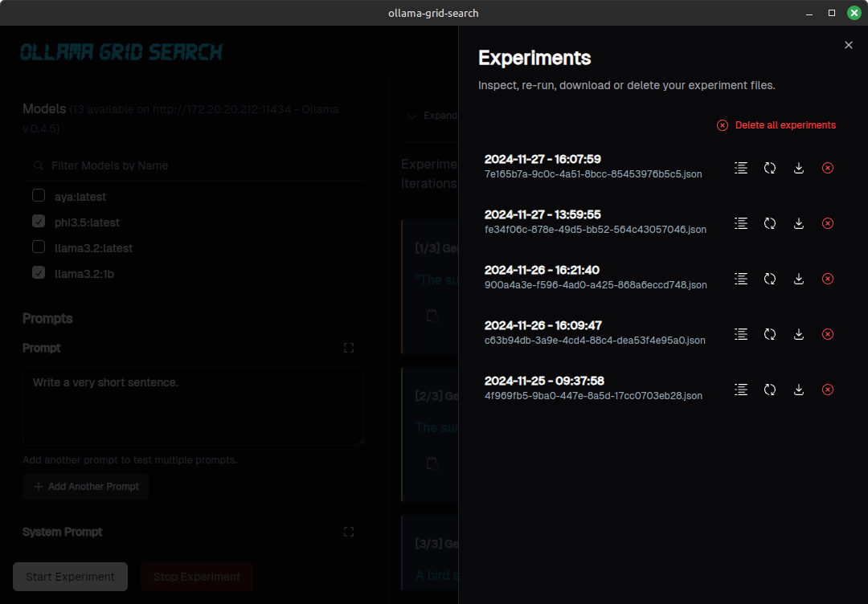Re-run the 2024-11-26 16:09:47 experiment
The width and height of the screenshot is (868, 604).
click(770, 334)
